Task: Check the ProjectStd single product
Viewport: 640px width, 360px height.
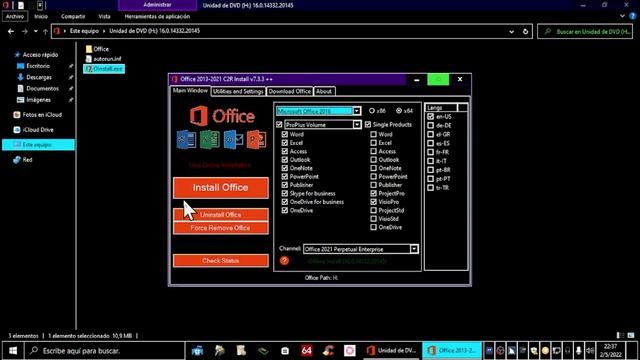Action: [373, 211]
